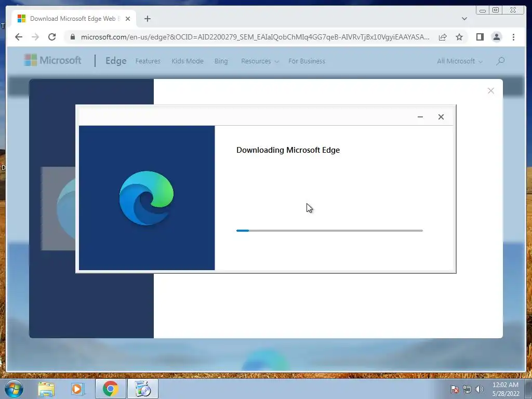Select the installer taskbar icon
The width and height of the screenshot is (532, 399).
143,389
